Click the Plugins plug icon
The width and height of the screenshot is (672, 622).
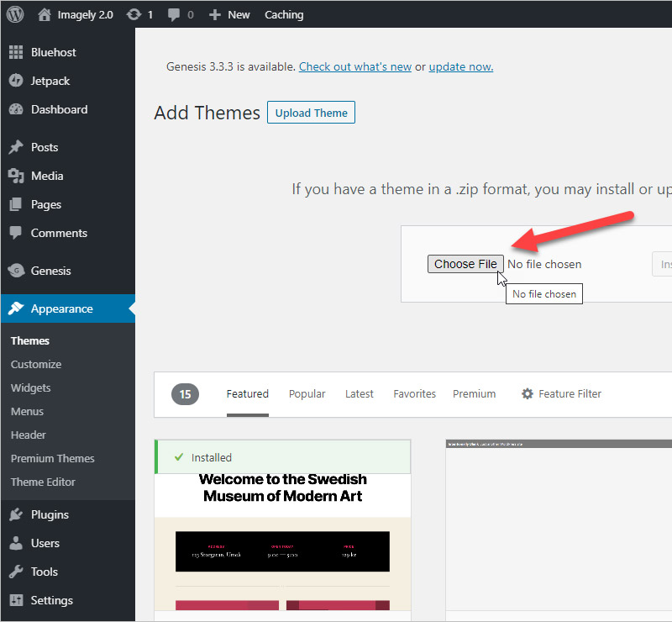click(x=16, y=514)
